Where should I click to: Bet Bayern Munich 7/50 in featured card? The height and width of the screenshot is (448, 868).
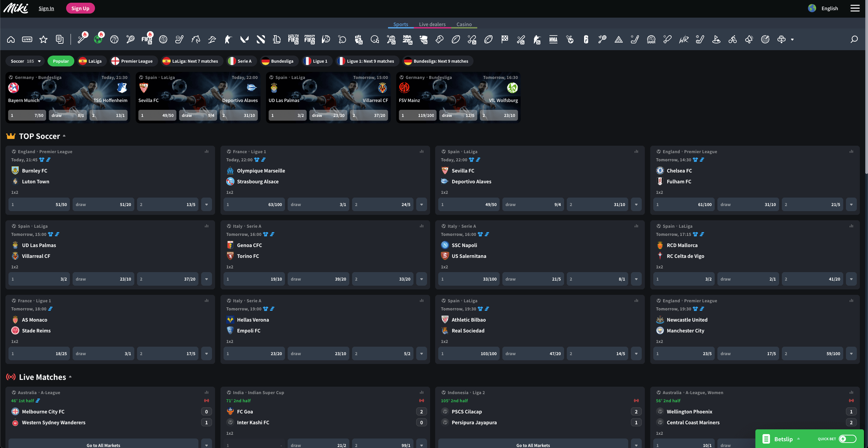click(27, 116)
